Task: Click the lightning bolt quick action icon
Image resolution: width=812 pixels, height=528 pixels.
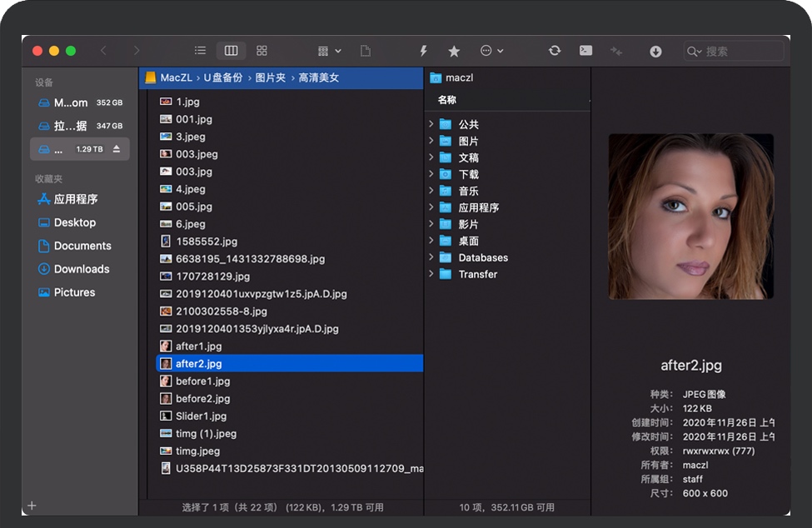Action: (423, 51)
